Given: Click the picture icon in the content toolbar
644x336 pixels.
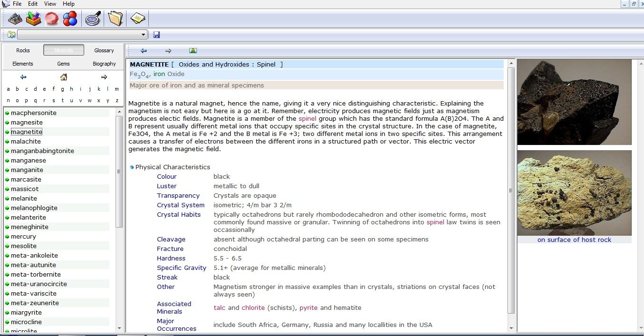Looking at the screenshot, I should [193, 51].
